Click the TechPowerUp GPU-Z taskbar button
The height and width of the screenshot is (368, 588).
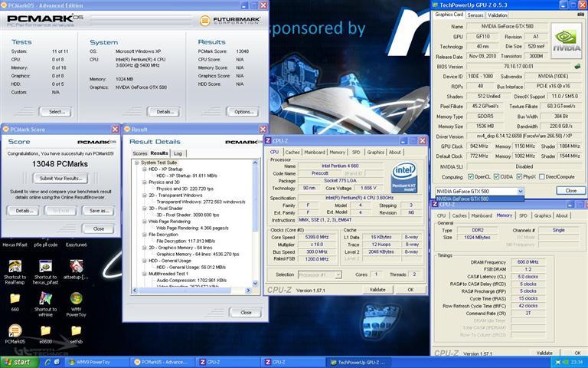pos(359,362)
